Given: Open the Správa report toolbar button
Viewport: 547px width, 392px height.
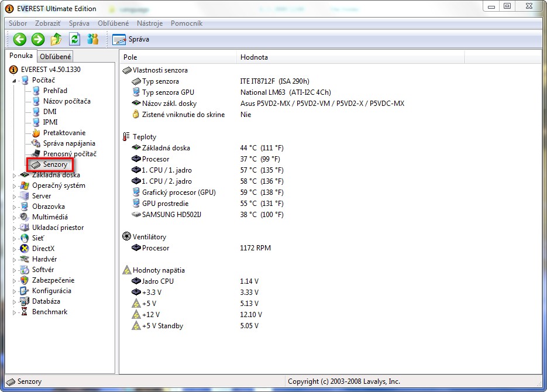Looking at the screenshot, I should coord(131,39).
